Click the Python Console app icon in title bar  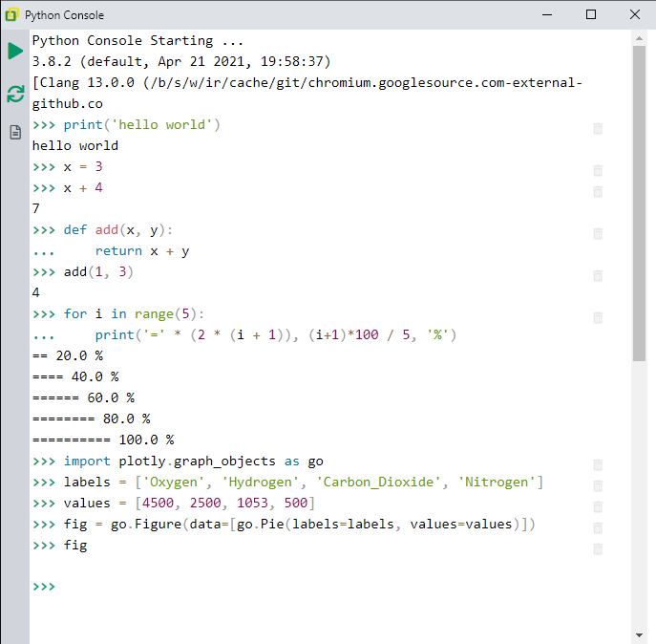[11, 15]
